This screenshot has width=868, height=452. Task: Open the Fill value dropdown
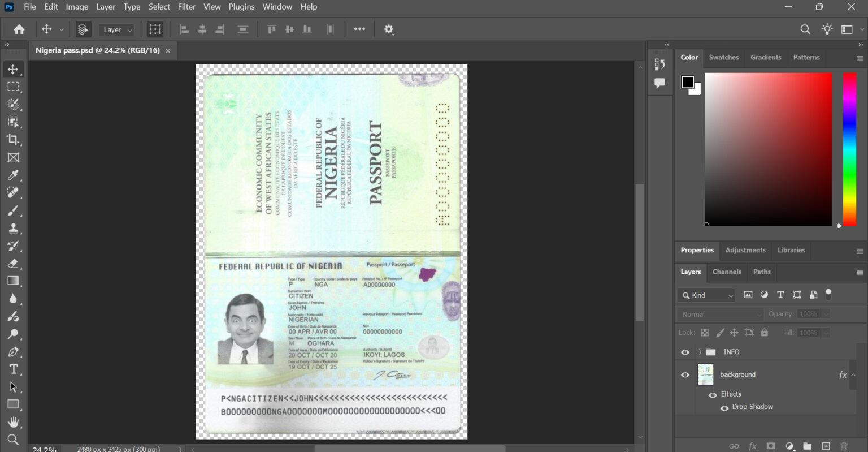826,333
